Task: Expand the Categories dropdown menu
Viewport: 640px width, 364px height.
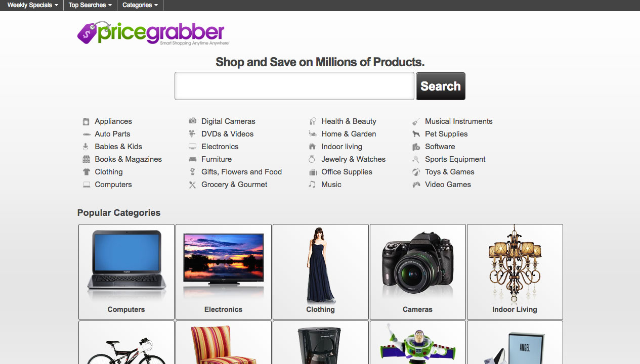Action: click(140, 5)
